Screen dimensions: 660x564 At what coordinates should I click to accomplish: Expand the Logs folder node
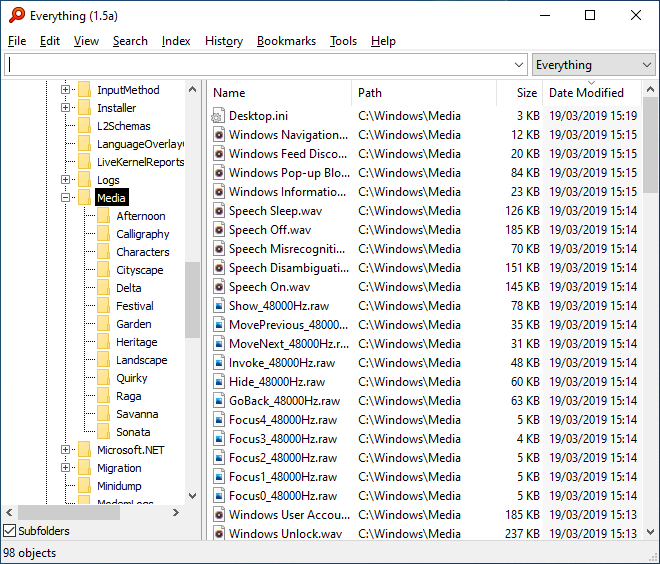(65, 180)
